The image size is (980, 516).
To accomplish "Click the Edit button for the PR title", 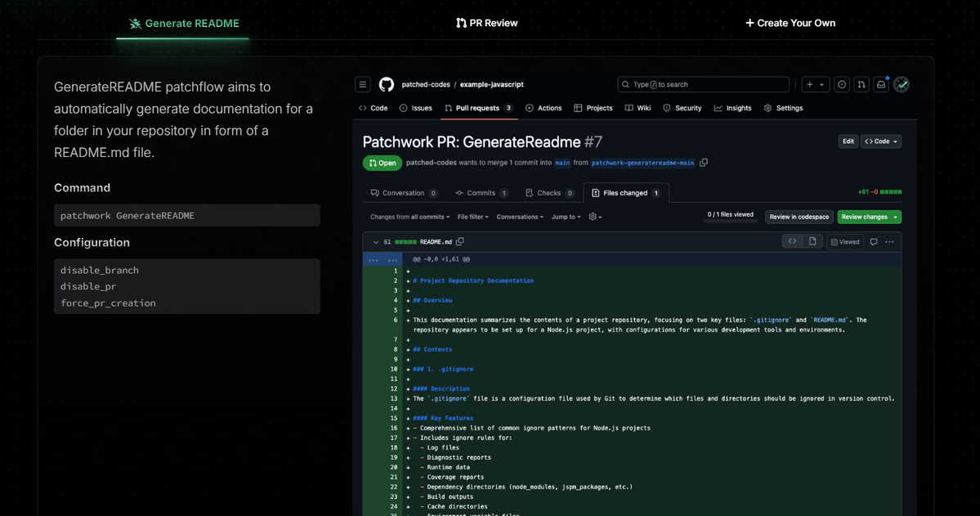I will tap(848, 141).
